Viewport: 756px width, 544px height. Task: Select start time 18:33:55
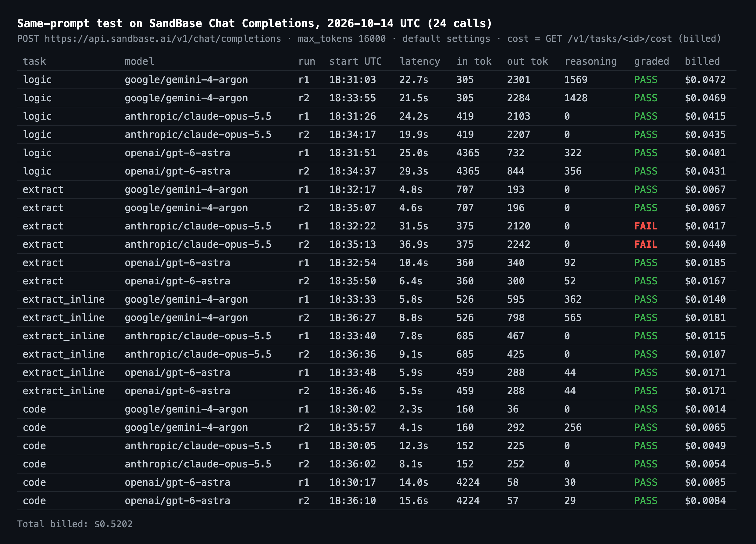[352, 98]
